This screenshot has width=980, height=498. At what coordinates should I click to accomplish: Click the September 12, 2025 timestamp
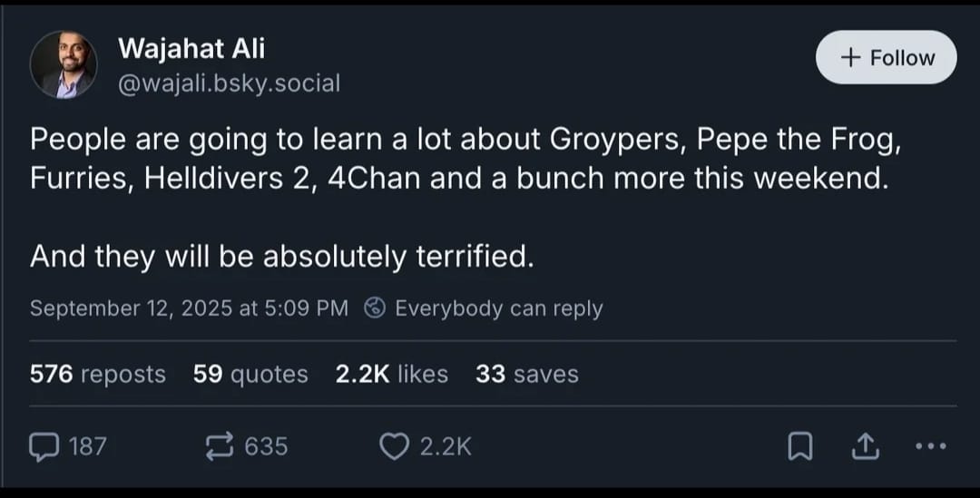[x=189, y=308]
